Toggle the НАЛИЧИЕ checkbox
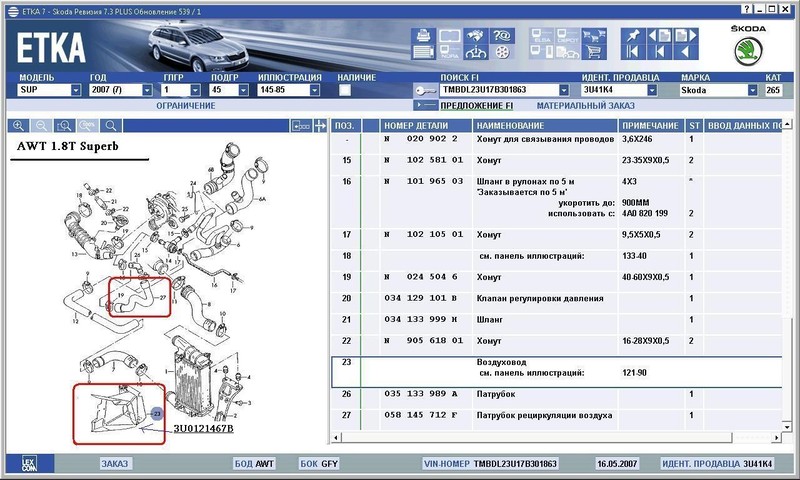Viewport: 800px width, 480px height. click(x=345, y=90)
